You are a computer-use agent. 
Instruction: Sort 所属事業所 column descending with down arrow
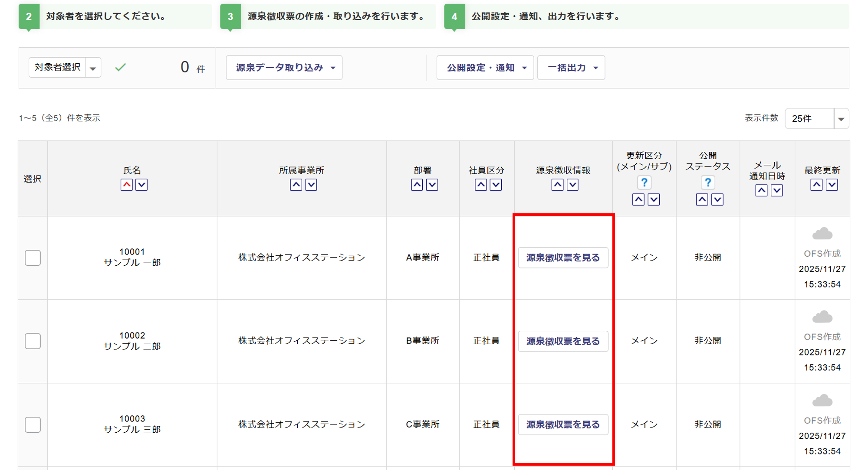pos(311,185)
